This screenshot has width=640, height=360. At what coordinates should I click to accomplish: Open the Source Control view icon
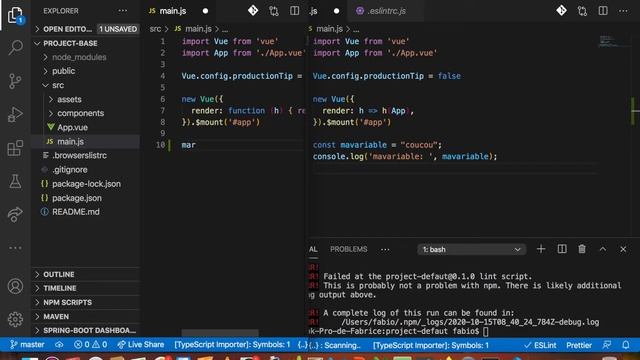point(15,81)
